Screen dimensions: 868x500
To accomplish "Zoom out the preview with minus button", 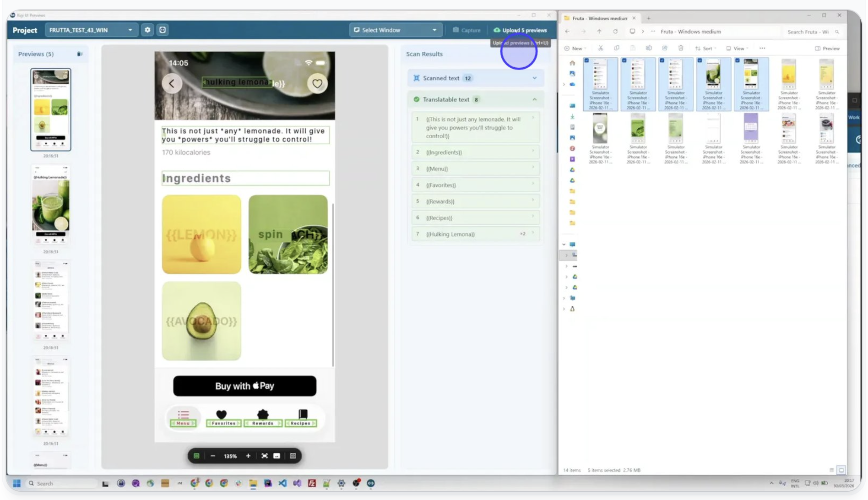I will tap(212, 456).
